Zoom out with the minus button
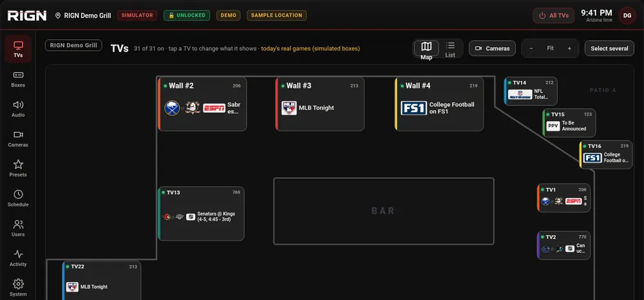This screenshot has height=300, width=644. click(531, 48)
